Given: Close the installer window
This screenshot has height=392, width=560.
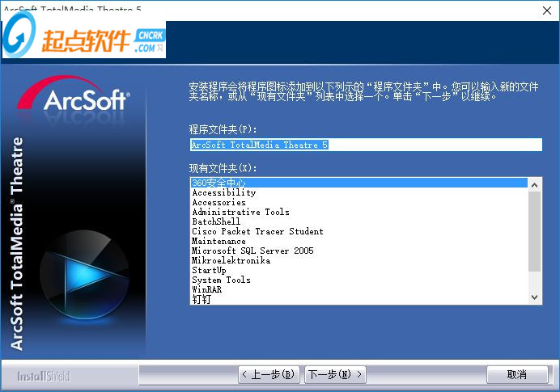Looking at the screenshot, I should pos(547,11).
